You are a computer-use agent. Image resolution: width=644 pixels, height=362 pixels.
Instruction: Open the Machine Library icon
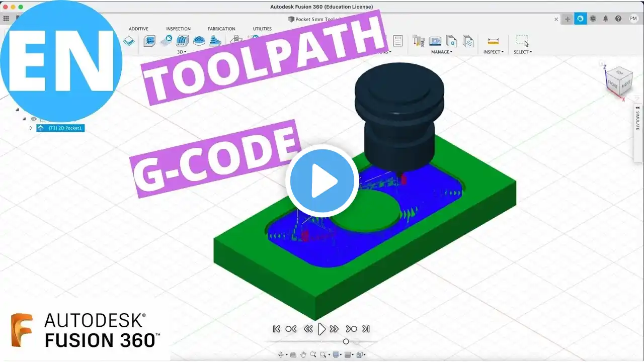coord(435,41)
